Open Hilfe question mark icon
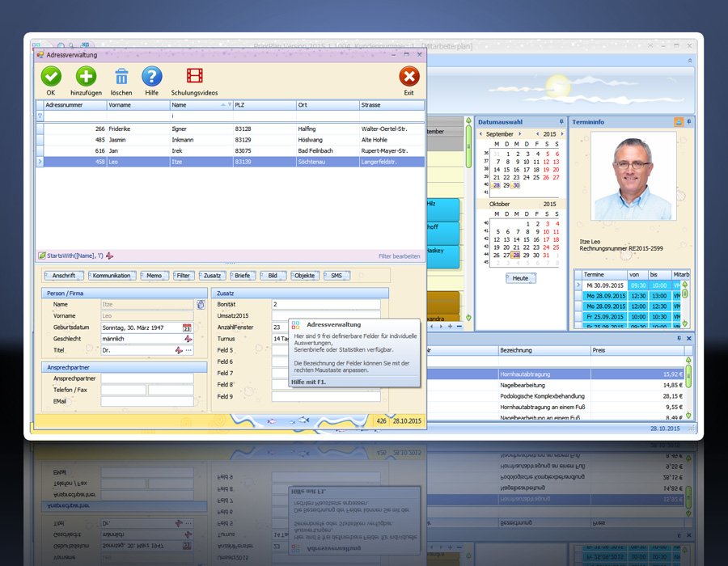This screenshot has height=566, width=728. (152, 77)
